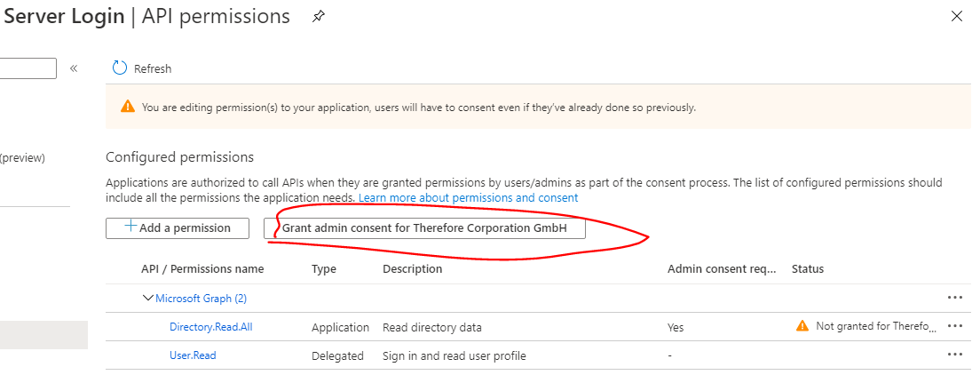Image resolution: width=980 pixels, height=383 pixels.
Task: Open the Microsoft Graph (2) link
Action: [x=202, y=299]
